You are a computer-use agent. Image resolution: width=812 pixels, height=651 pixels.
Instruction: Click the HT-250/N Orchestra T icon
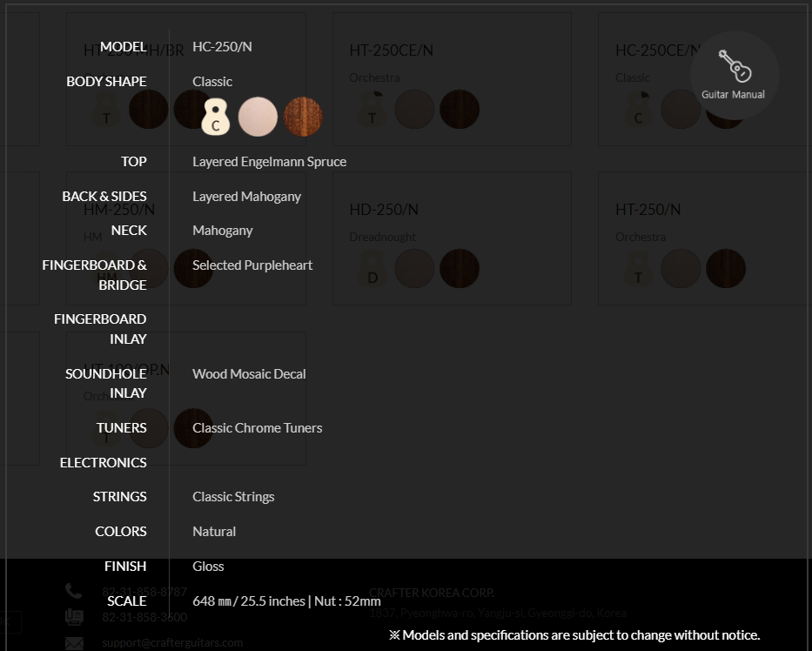pyautogui.click(x=638, y=269)
